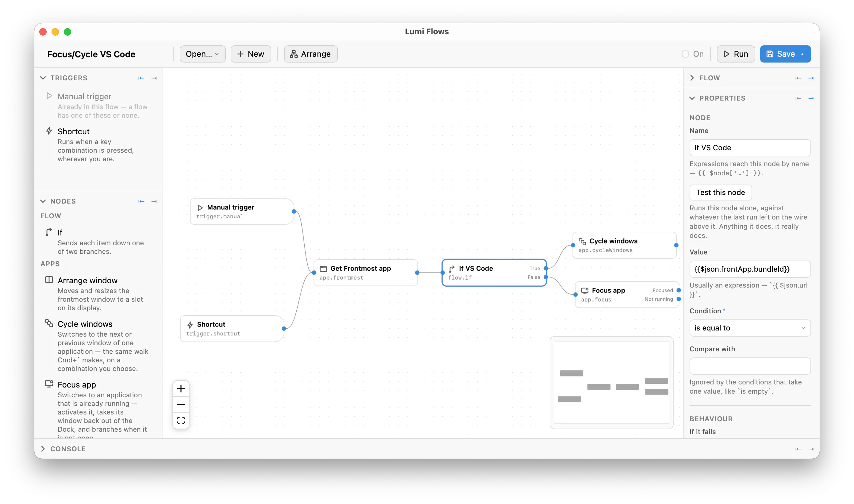Viewport: 854px width, 504px height.
Task: Expand the Flow section
Action: [x=692, y=78]
